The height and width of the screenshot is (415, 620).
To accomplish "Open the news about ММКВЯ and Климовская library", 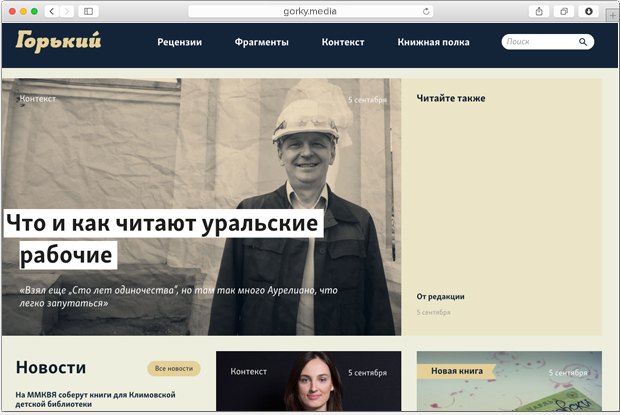I will [95, 399].
